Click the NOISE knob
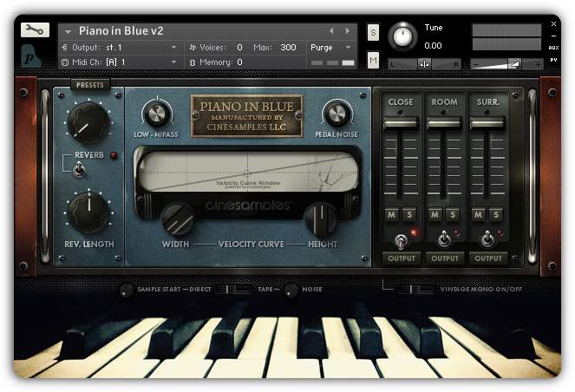Image resolution: width=575 pixels, height=392 pixels. 291,291
